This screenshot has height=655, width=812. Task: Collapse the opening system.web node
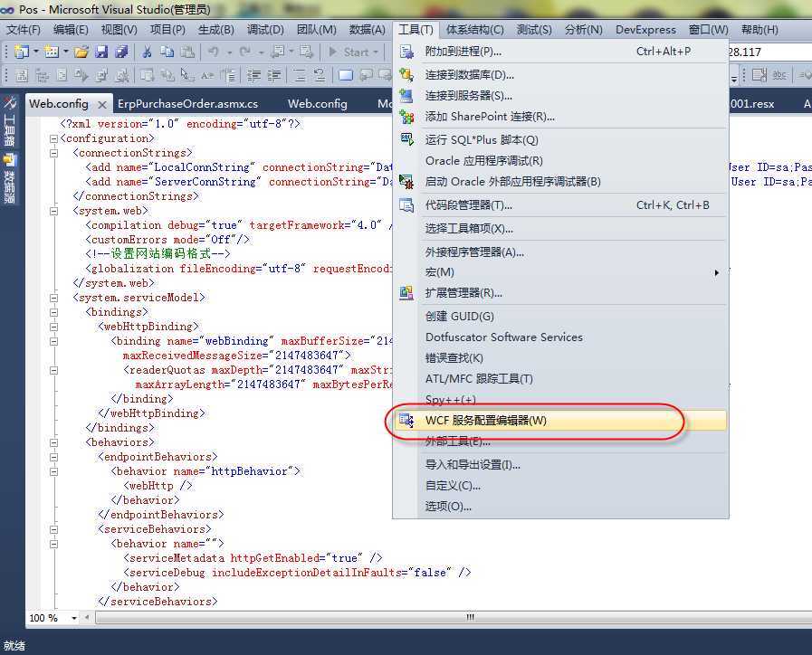click(x=53, y=211)
